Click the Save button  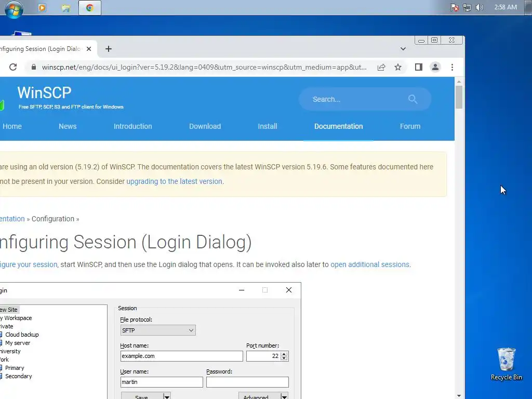(x=141, y=396)
